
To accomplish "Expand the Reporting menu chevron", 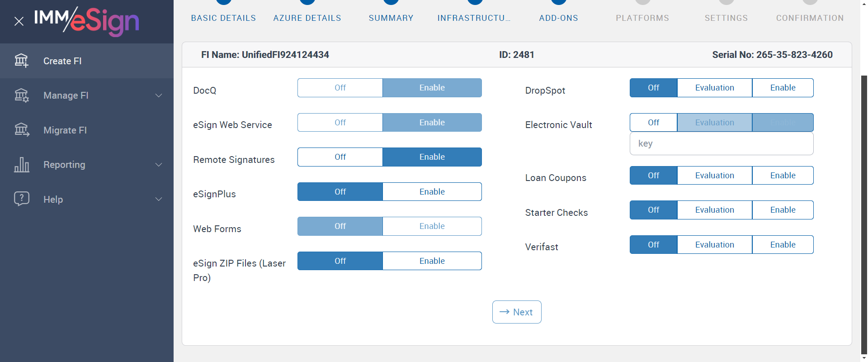I will (x=159, y=165).
